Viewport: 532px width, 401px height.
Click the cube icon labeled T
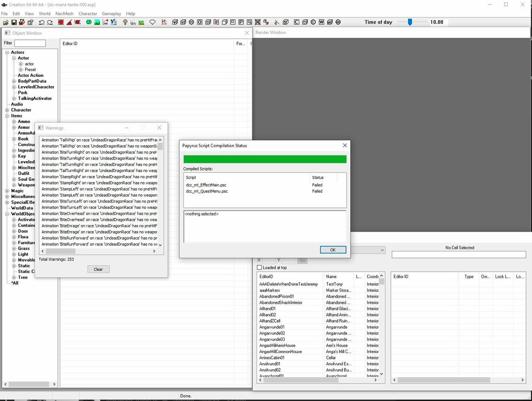coord(175,22)
